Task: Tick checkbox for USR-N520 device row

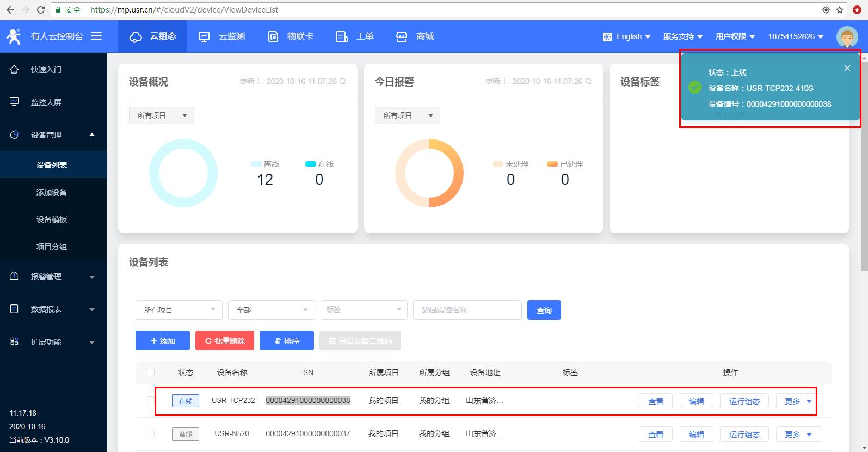Action: pos(151,433)
